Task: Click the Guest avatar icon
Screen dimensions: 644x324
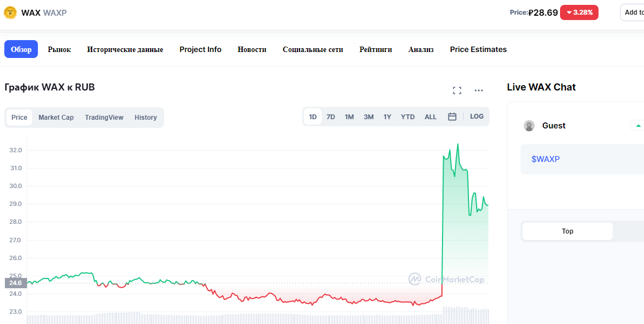Action: pyautogui.click(x=529, y=126)
